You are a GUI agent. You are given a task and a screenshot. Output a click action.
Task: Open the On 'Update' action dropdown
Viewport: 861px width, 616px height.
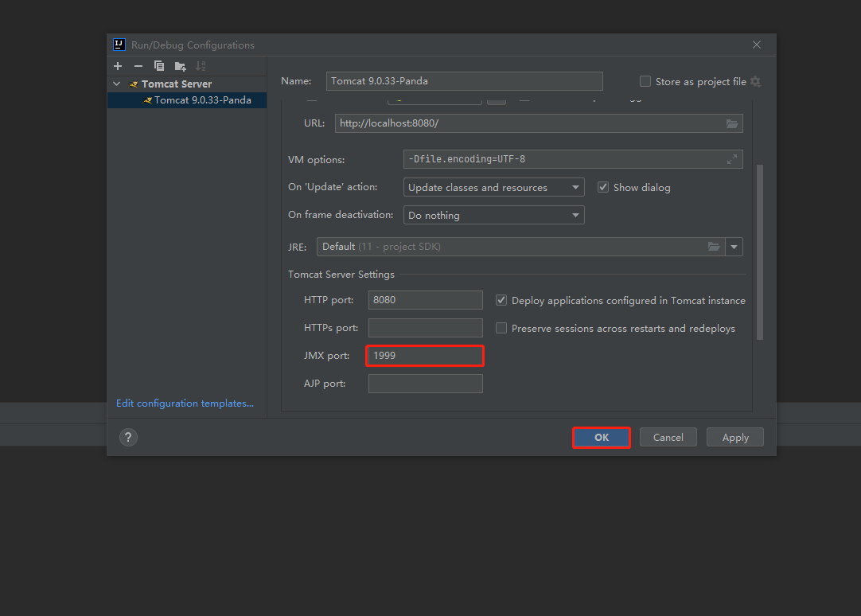[x=493, y=187]
